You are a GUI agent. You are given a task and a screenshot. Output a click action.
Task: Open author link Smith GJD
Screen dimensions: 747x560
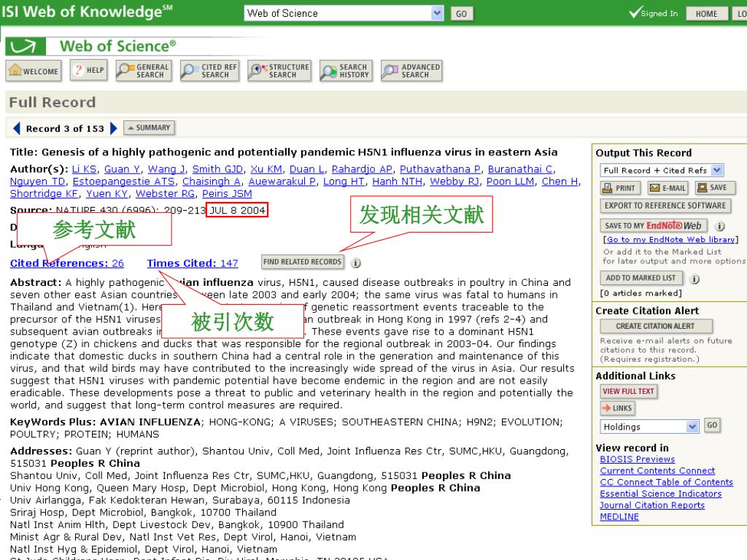[x=217, y=169]
